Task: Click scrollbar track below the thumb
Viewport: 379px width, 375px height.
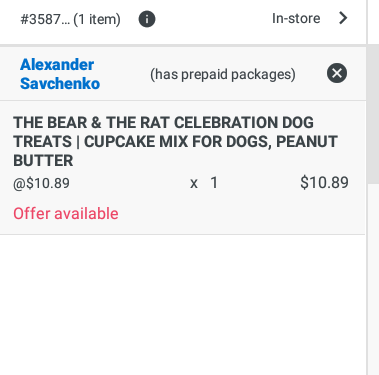Action: pos(373,279)
